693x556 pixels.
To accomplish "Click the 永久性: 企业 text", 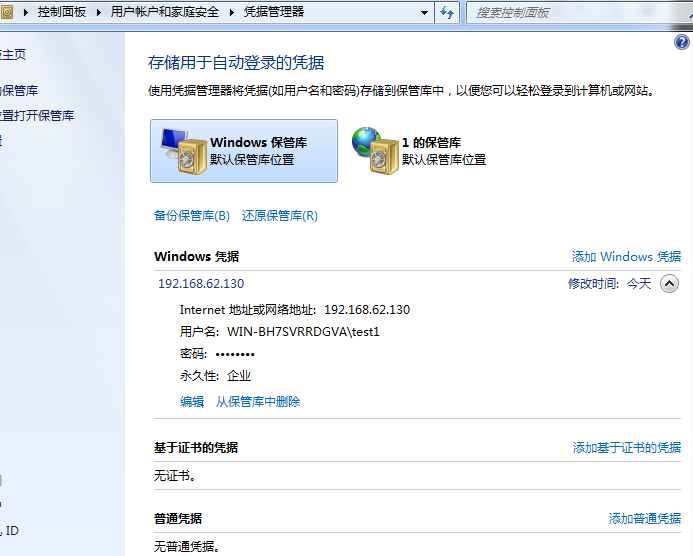I will coord(215,376).
